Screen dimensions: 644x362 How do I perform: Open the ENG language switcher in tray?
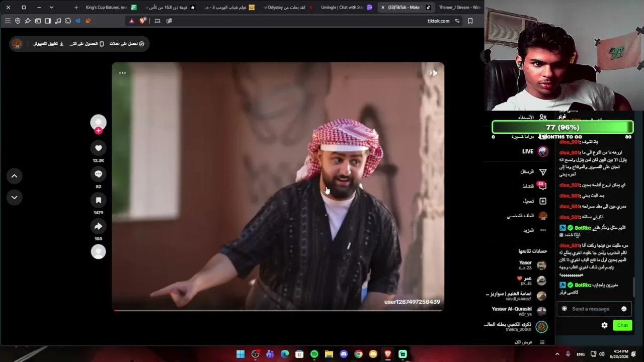581,354
